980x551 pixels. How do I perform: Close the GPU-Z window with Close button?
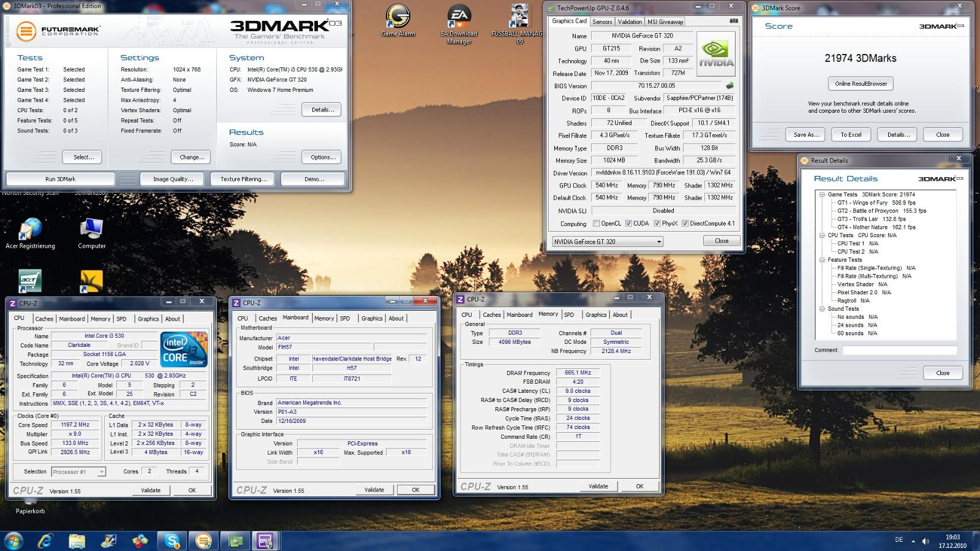tap(722, 241)
